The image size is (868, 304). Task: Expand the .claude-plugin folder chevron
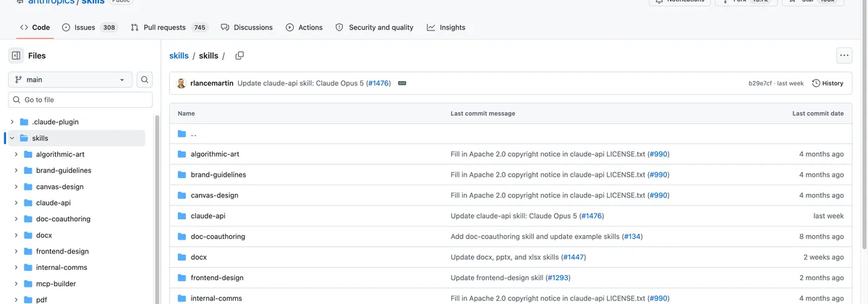pos(12,122)
